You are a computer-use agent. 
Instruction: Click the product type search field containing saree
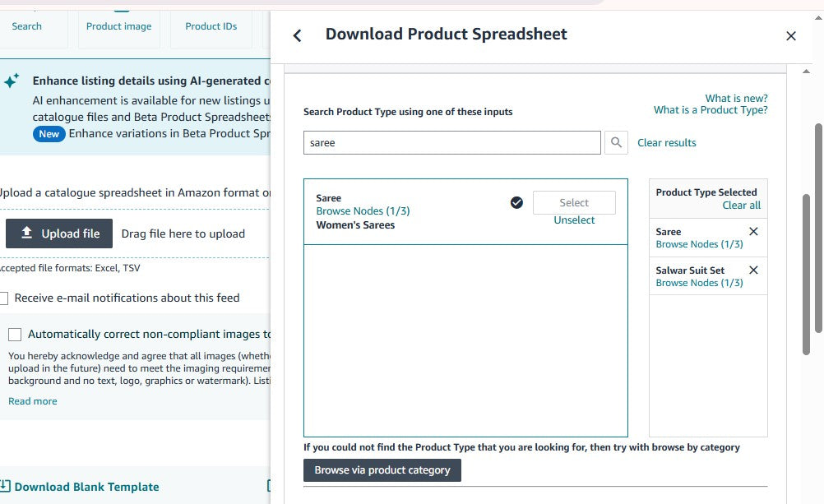click(x=452, y=143)
